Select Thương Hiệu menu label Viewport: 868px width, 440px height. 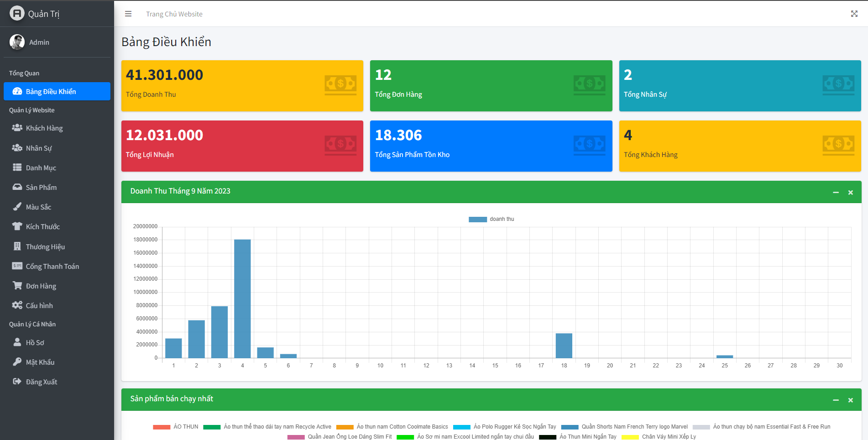click(x=45, y=246)
